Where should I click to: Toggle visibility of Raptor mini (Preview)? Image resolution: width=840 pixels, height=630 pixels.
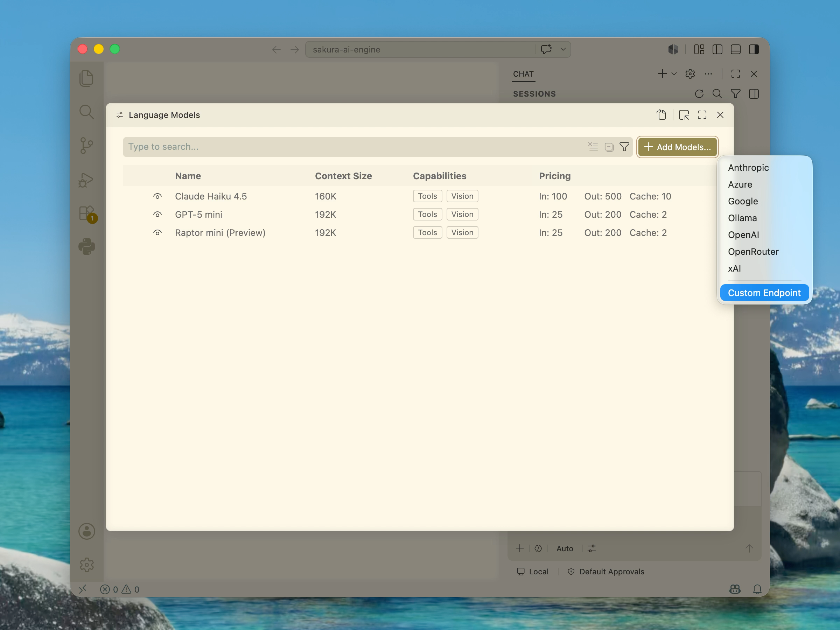coord(157,233)
